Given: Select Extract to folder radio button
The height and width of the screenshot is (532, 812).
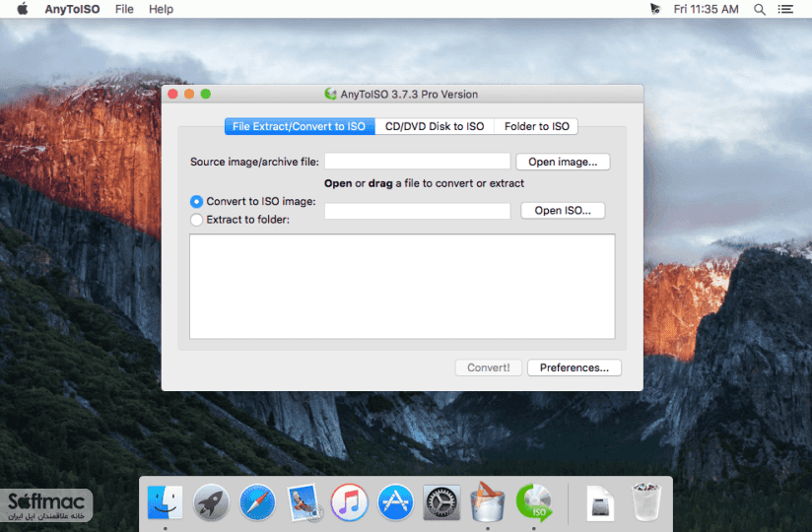Looking at the screenshot, I should coord(196,220).
